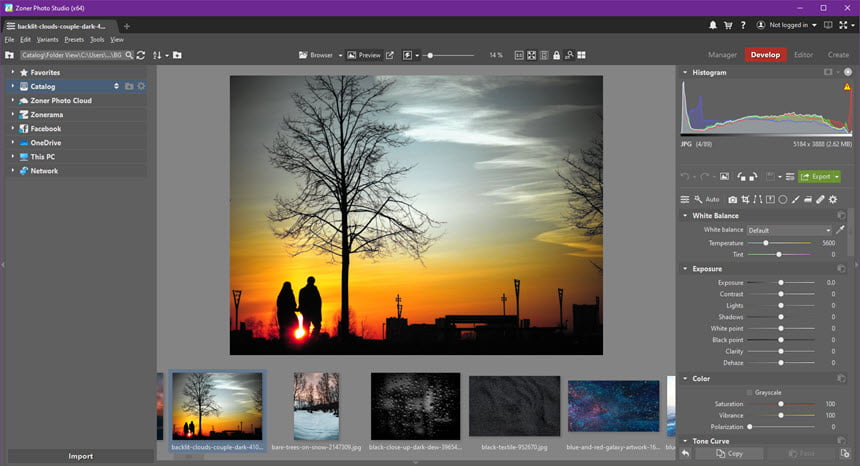Select the Filter brush tool
Image resolution: width=860 pixels, height=466 pixels.
pos(795,200)
